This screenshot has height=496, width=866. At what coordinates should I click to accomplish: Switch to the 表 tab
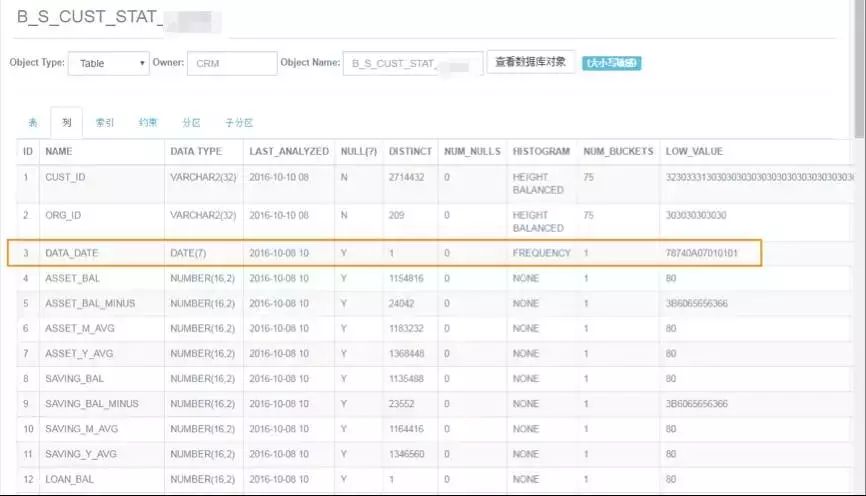tap(33, 123)
